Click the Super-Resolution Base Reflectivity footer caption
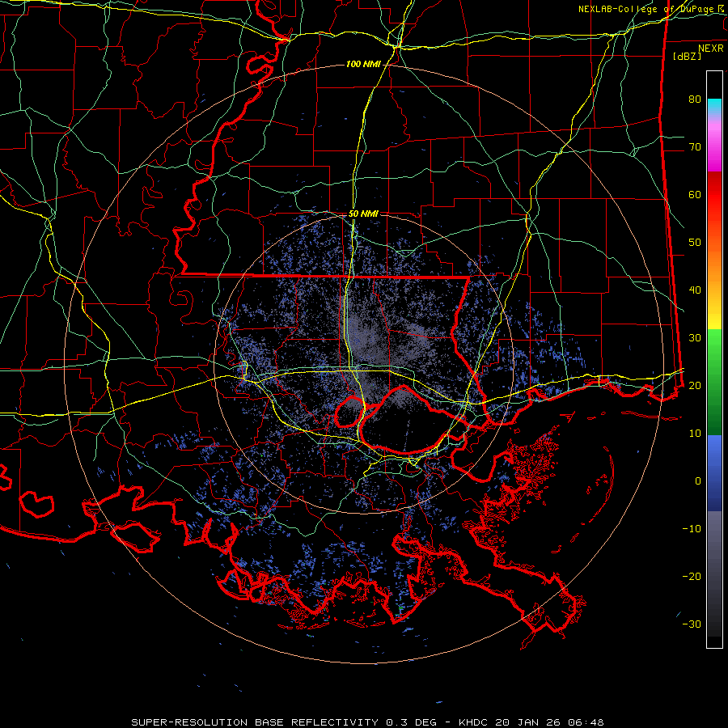728x728 pixels. point(367,722)
